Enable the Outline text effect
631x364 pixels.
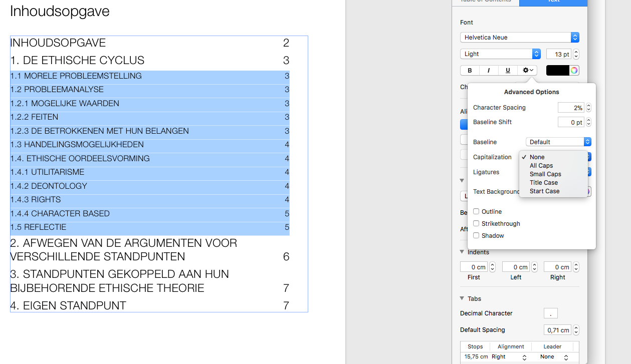click(x=476, y=211)
